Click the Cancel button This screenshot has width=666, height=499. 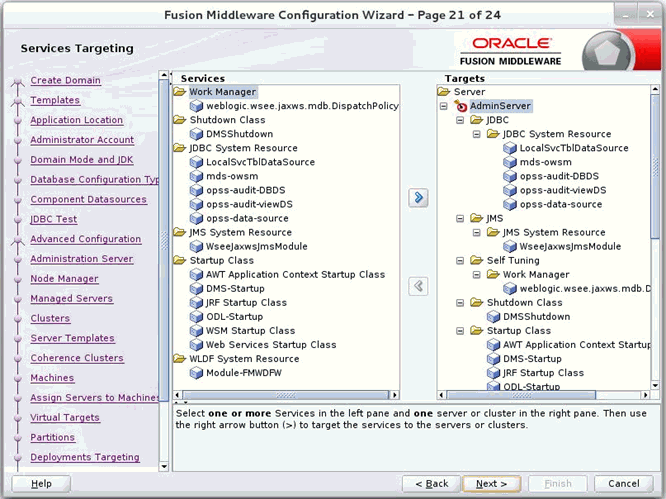(x=624, y=484)
